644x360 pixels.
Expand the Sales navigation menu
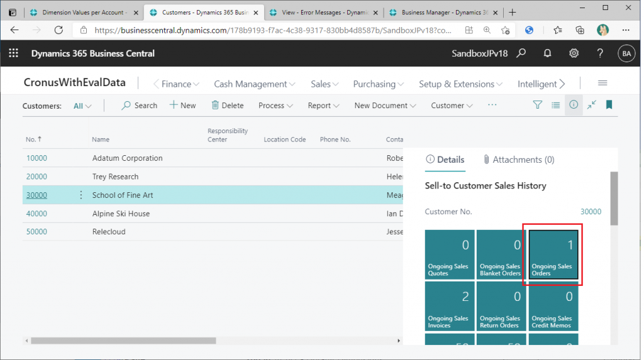[x=325, y=84]
